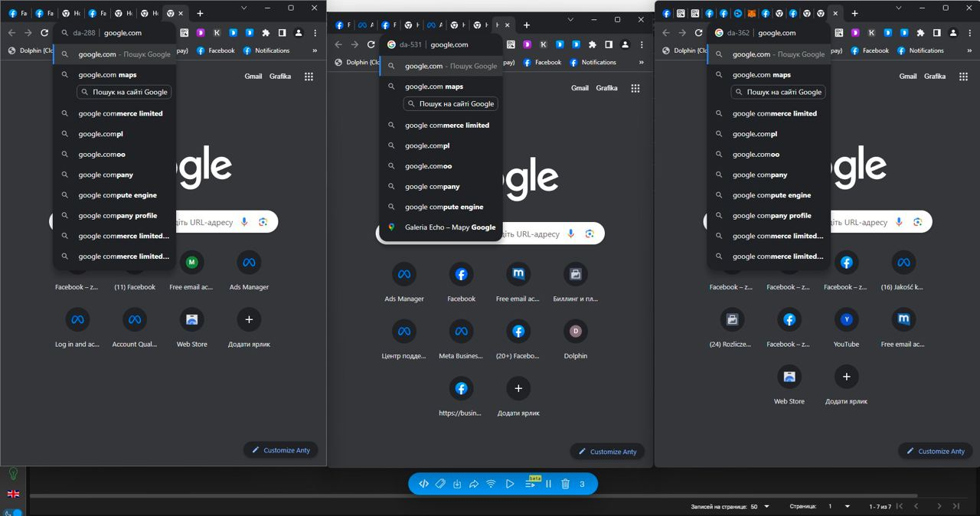Open YouTube shortcut in da-362 window

846,329
